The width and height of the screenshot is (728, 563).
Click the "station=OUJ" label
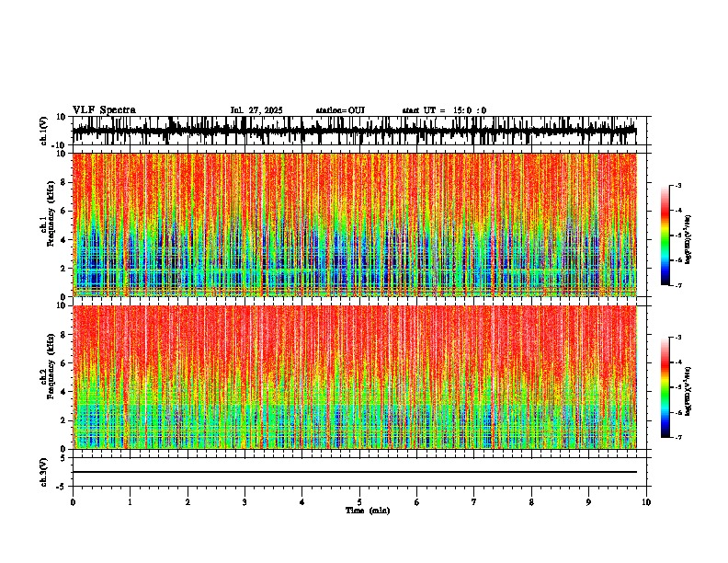tap(340, 110)
